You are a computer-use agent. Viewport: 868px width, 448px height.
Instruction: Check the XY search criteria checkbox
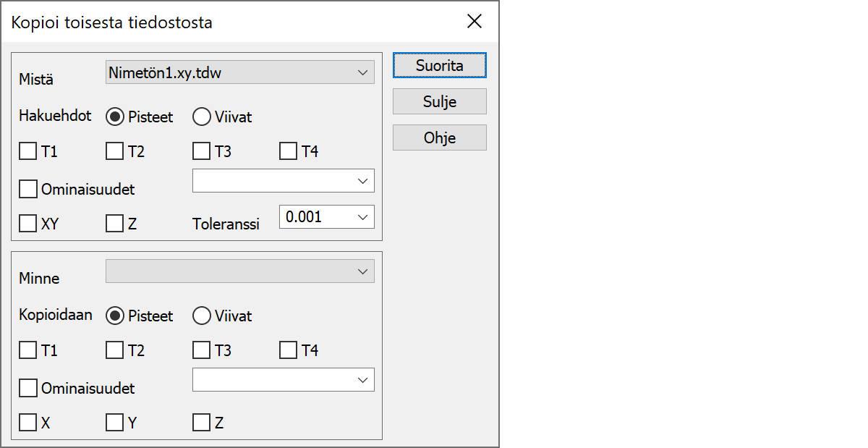[28, 224]
